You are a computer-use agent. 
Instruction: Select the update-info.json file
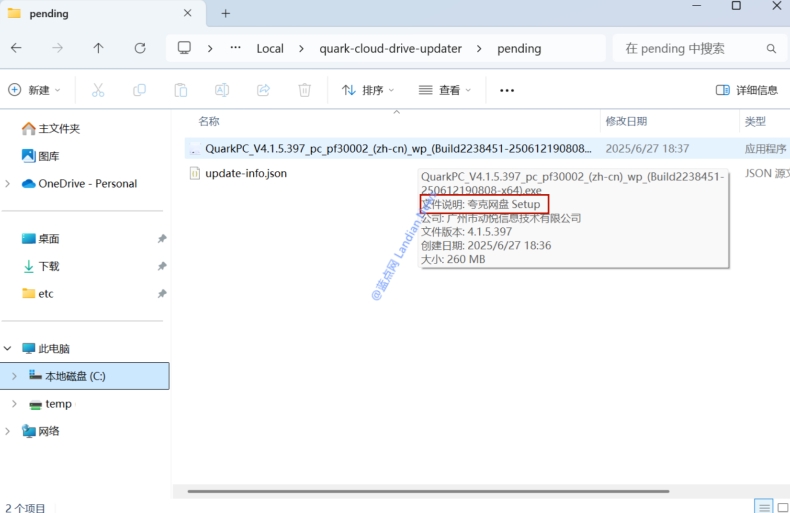(246, 173)
